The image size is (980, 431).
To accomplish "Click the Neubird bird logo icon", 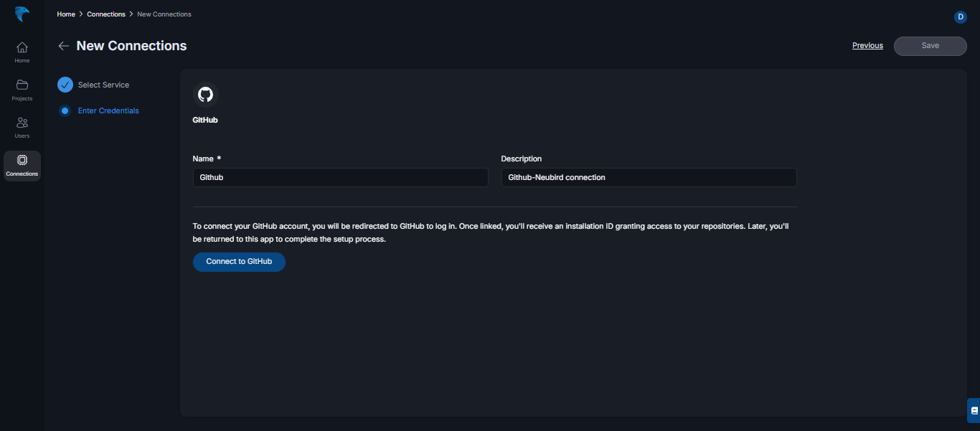I will 22,14.
